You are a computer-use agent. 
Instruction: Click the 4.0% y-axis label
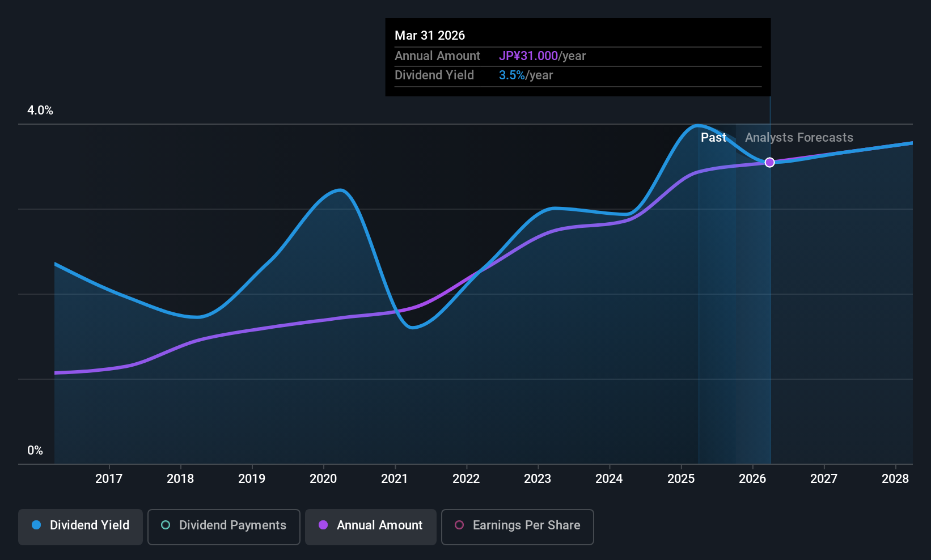[40, 111]
